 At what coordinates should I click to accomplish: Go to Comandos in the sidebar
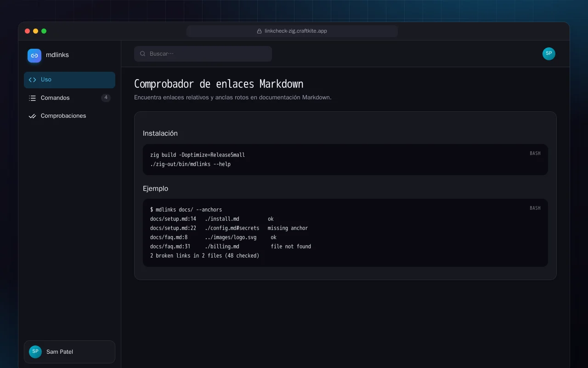pyautogui.click(x=69, y=98)
